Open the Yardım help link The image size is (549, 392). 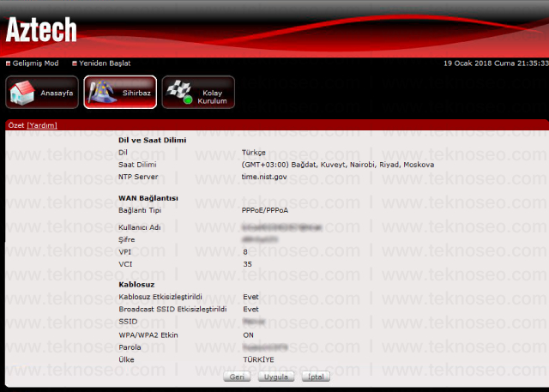42,125
